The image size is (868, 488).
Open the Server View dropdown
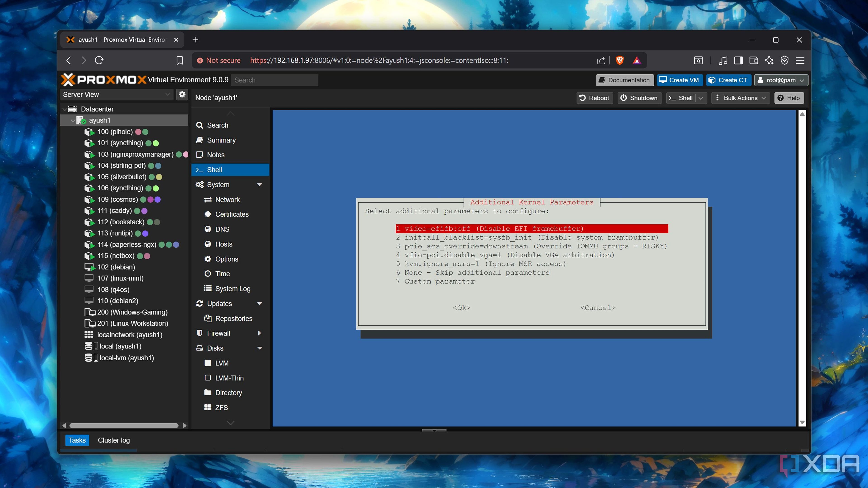pyautogui.click(x=116, y=95)
